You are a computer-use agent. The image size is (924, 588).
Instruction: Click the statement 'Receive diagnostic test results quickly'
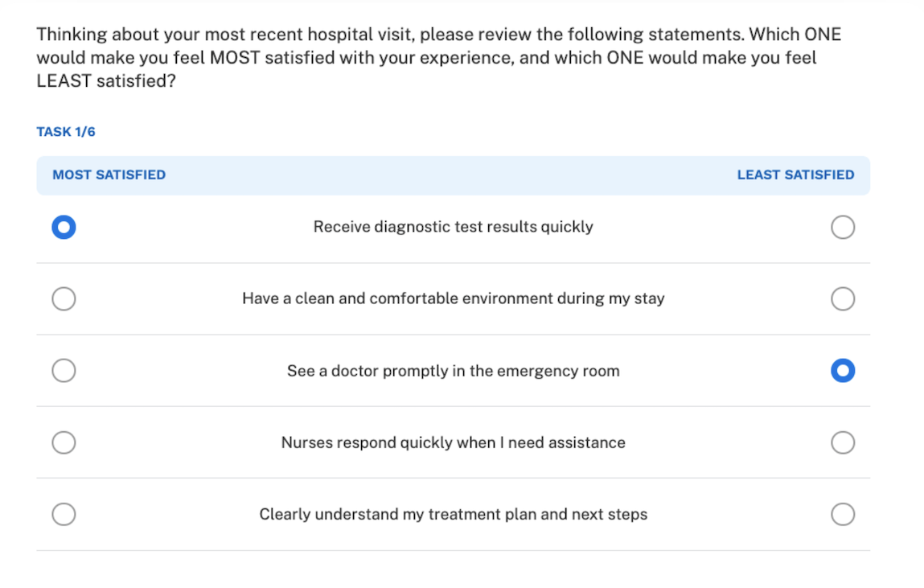click(452, 227)
